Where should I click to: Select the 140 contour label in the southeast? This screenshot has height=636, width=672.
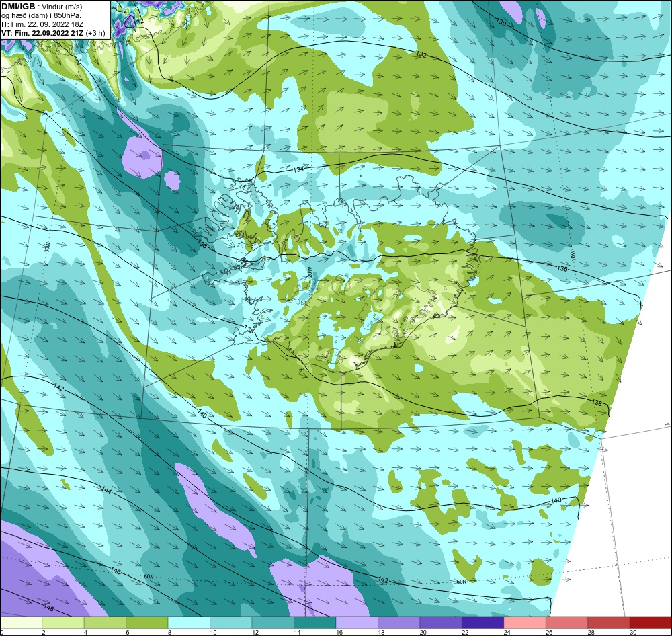point(556,500)
